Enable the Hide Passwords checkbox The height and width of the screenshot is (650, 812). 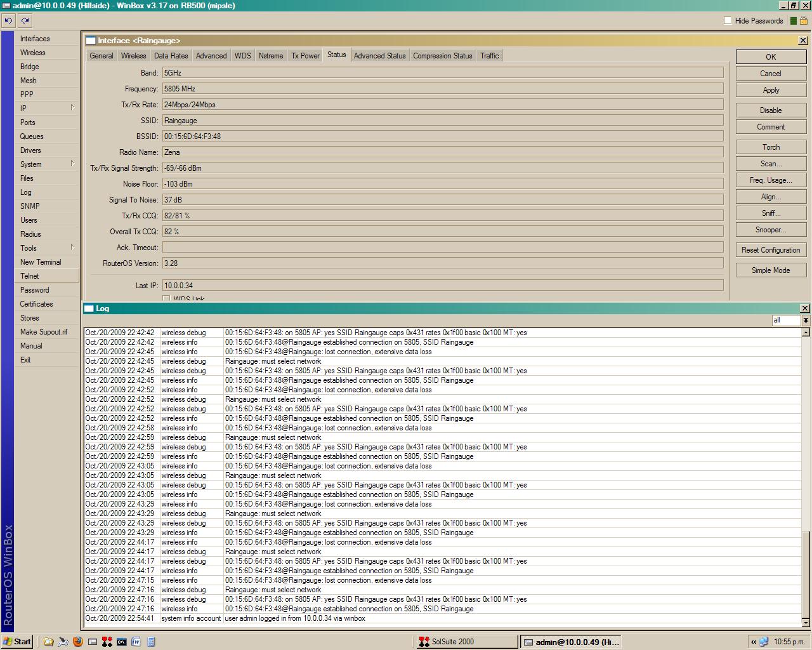(x=728, y=20)
